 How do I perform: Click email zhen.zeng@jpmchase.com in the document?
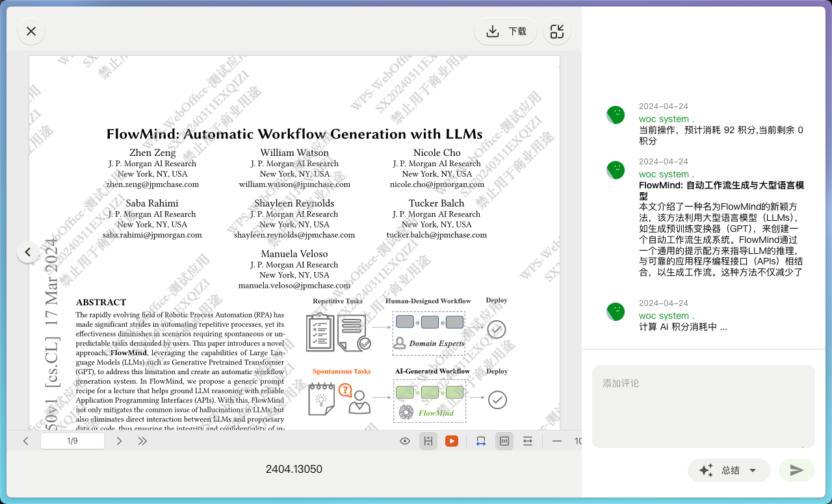coord(153,184)
